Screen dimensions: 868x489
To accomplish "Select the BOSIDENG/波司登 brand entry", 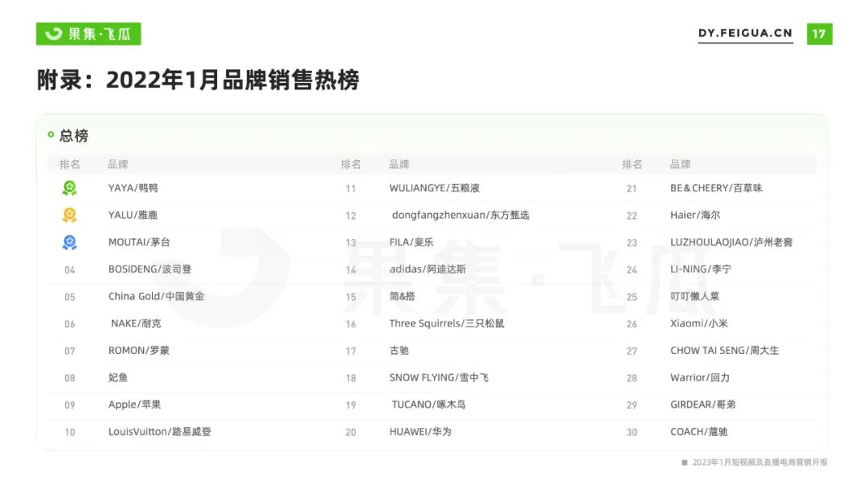I will [x=149, y=269].
